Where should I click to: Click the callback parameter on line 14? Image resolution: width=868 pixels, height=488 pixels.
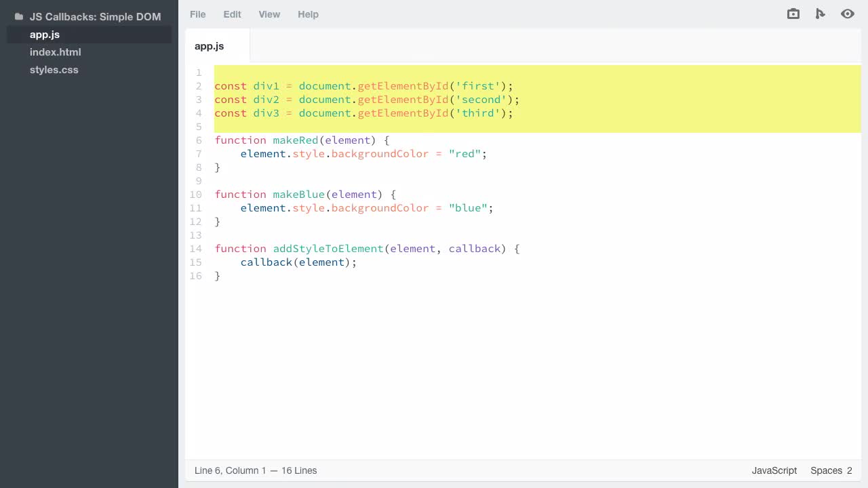(475, 249)
